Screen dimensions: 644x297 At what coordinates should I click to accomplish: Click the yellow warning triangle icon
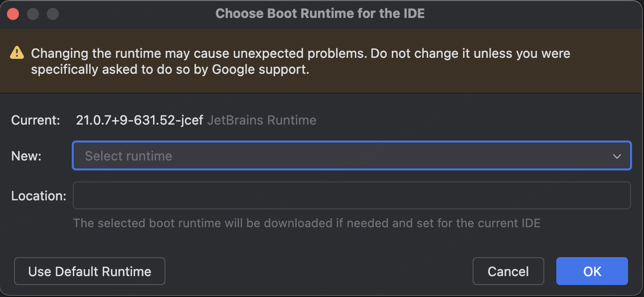(x=17, y=53)
